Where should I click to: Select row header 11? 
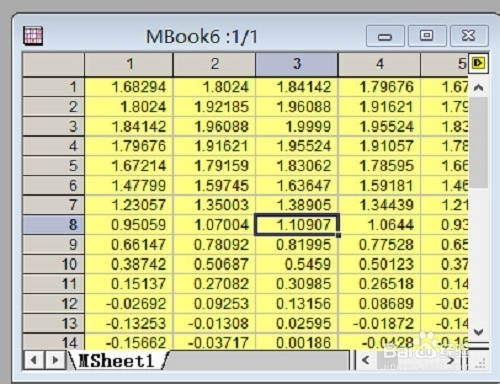point(54,284)
